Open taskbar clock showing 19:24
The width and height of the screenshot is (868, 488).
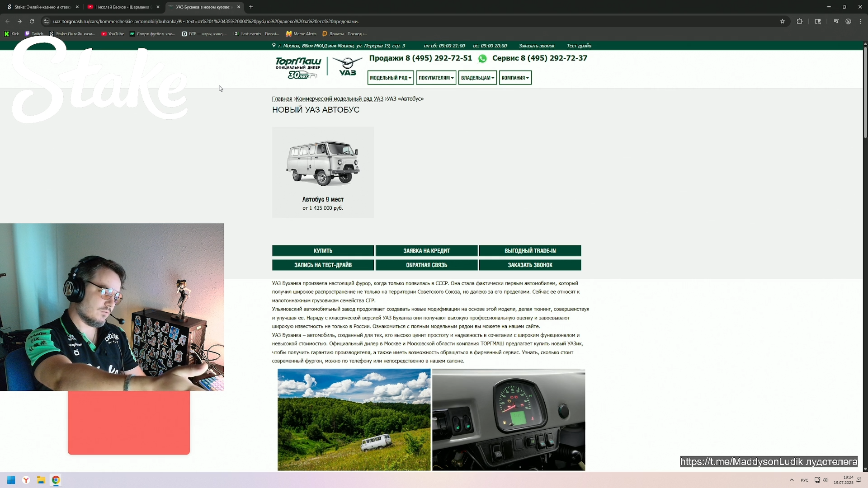(844, 480)
